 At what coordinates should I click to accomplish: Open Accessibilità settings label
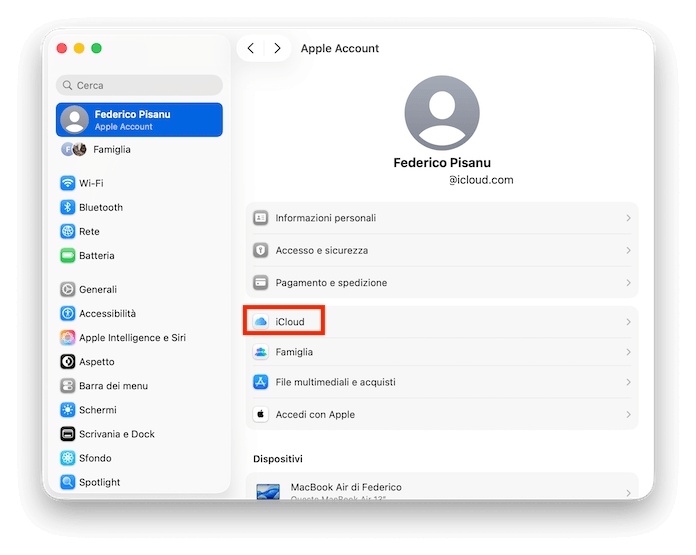tap(107, 313)
